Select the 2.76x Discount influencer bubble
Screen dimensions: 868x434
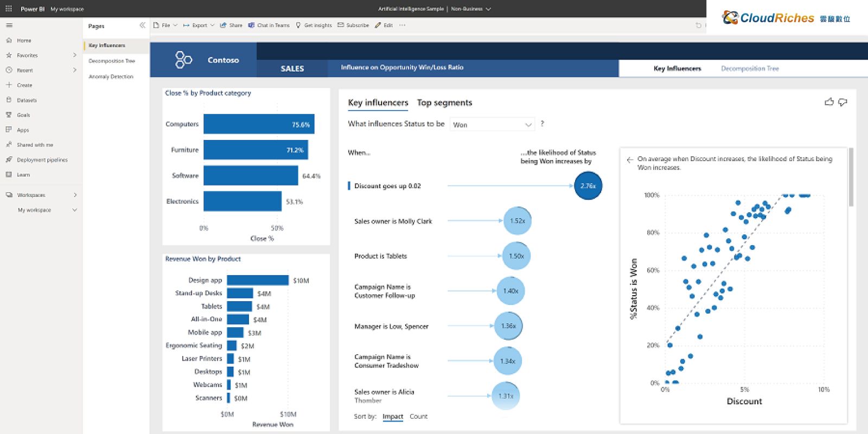point(588,186)
